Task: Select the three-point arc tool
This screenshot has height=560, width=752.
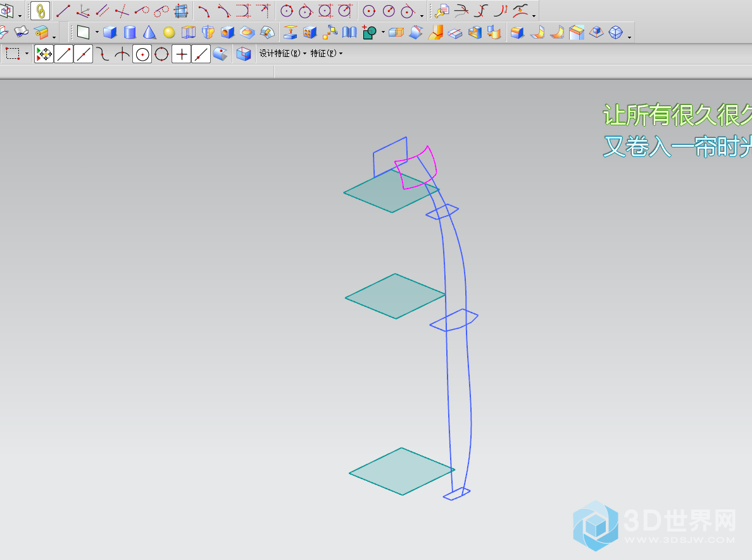Action: (x=204, y=11)
